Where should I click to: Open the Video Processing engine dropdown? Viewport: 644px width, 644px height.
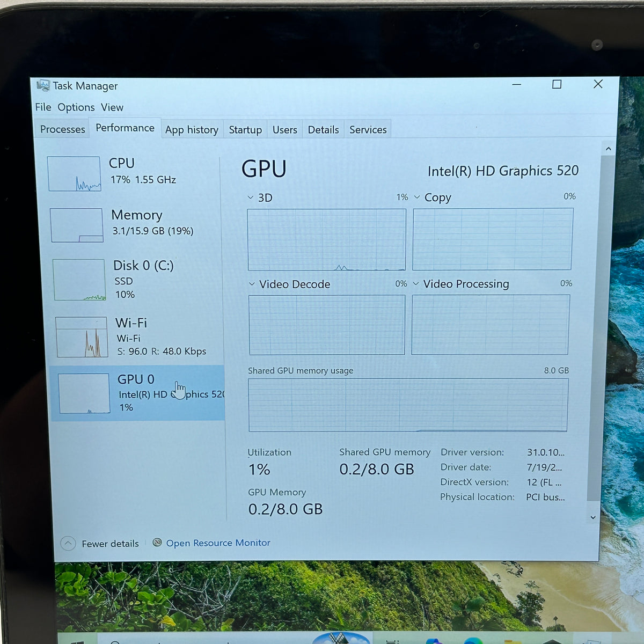[416, 283]
